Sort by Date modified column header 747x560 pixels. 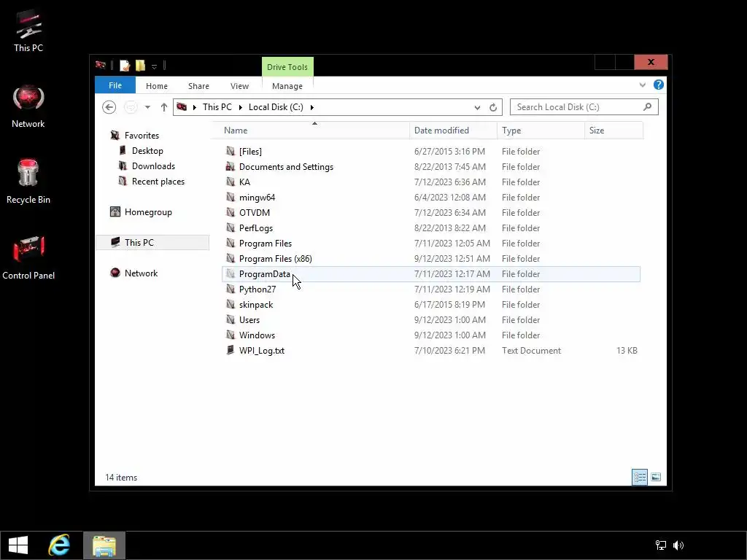[x=453, y=131]
